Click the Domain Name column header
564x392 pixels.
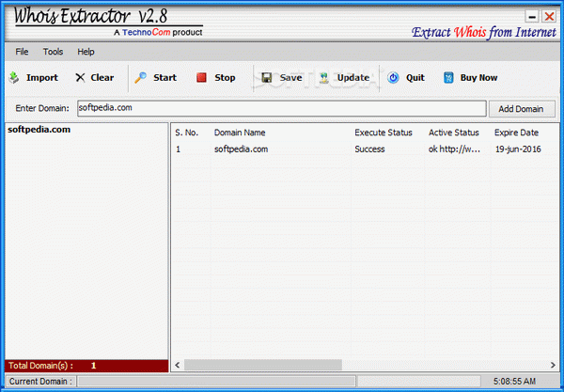click(x=240, y=133)
